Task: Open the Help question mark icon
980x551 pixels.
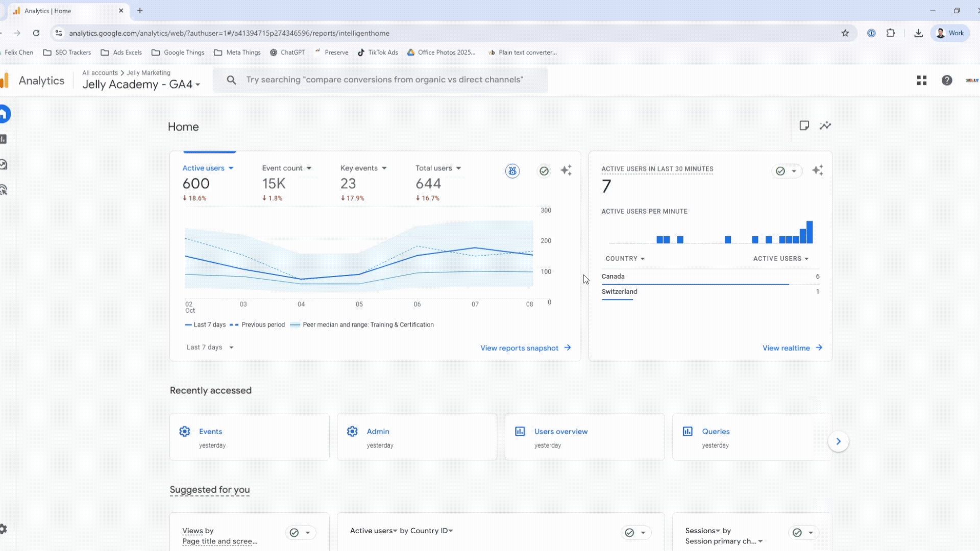Action: (x=947, y=80)
